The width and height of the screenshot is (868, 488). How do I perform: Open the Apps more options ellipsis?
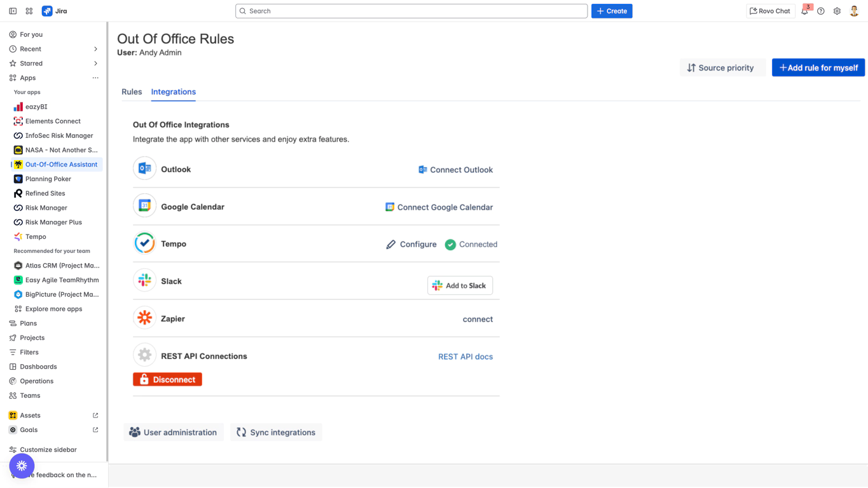tap(95, 78)
